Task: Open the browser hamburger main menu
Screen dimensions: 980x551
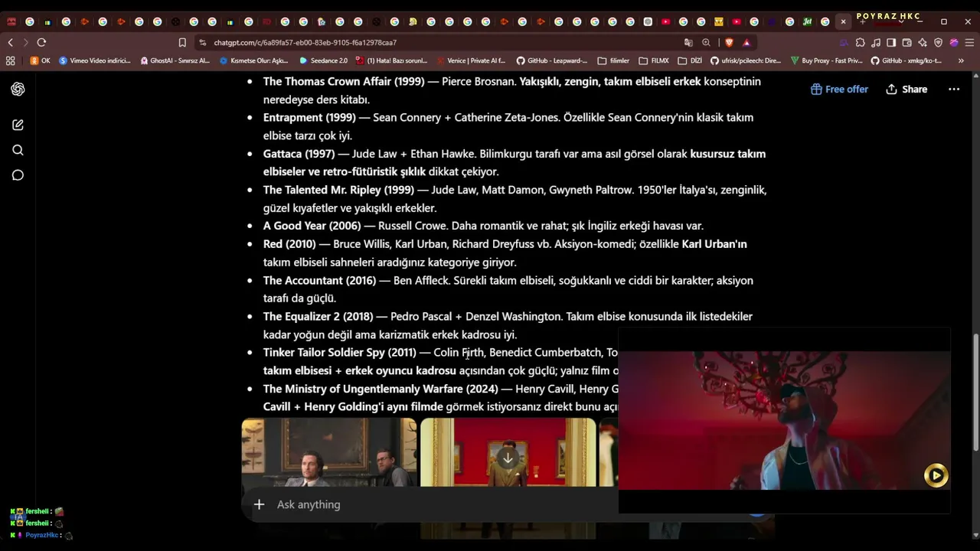Action: click(x=969, y=43)
